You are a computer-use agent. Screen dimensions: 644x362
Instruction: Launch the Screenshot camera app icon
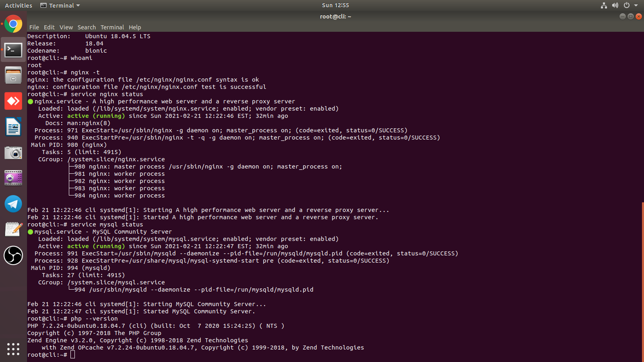(13, 152)
